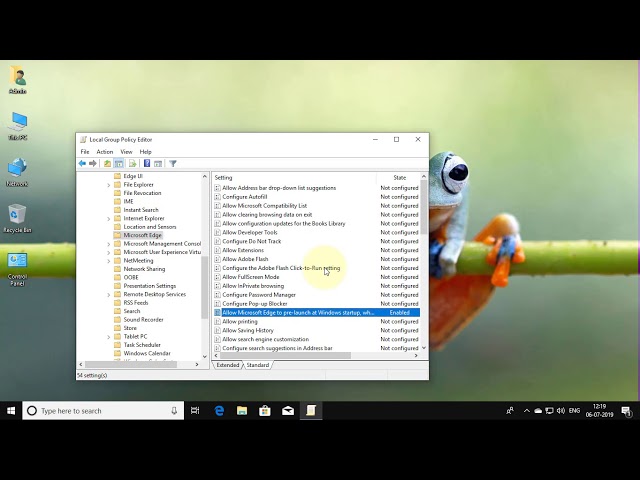Open the Help toolbar icon
Screen dimensions: 640x480
147,164
